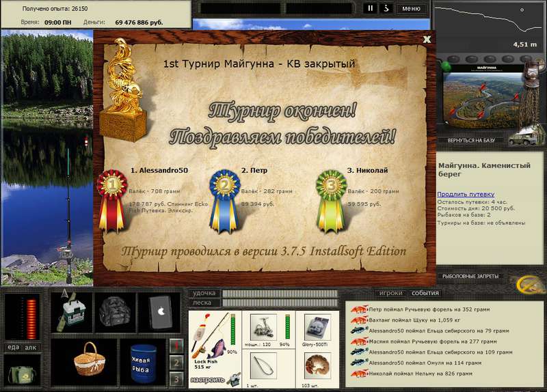Pause the game with the pause button
This screenshot has width=547, height=392.
(370, 8)
